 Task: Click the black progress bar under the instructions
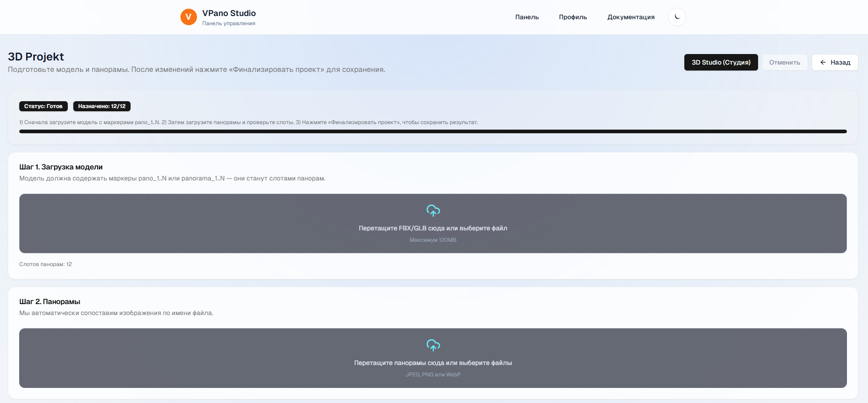[433, 131]
